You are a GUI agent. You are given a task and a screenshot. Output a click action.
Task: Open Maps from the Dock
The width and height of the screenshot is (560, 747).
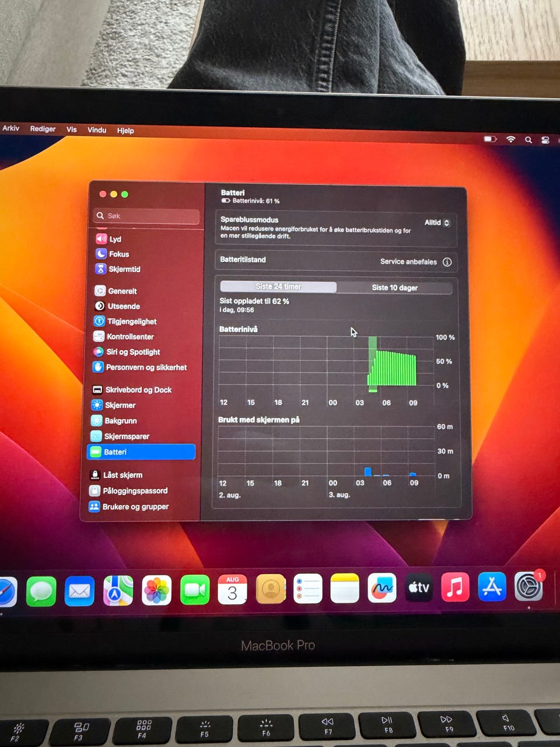(x=118, y=591)
